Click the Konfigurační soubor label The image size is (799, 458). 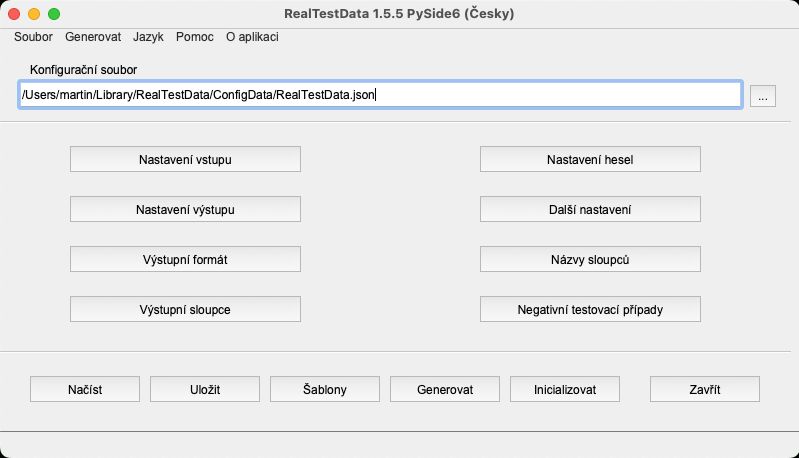click(x=84, y=70)
